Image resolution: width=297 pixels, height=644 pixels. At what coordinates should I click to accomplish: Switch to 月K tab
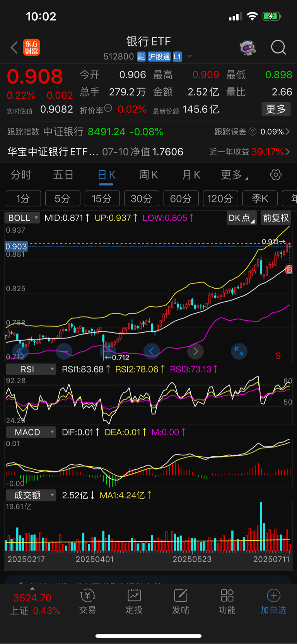[x=191, y=175]
